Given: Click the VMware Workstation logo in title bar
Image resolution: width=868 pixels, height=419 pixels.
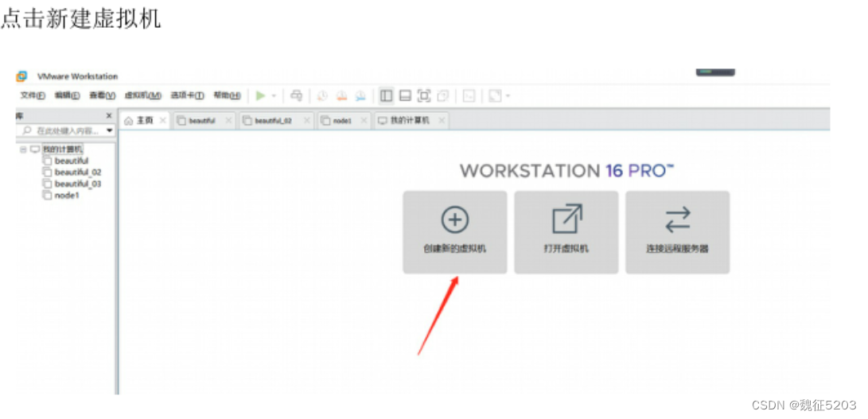Looking at the screenshot, I should (x=21, y=76).
